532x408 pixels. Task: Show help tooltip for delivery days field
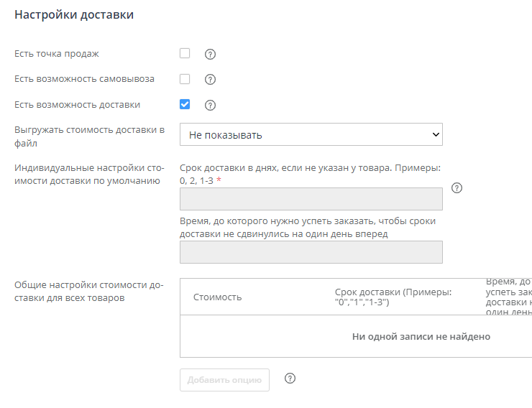pyautogui.click(x=457, y=188)
